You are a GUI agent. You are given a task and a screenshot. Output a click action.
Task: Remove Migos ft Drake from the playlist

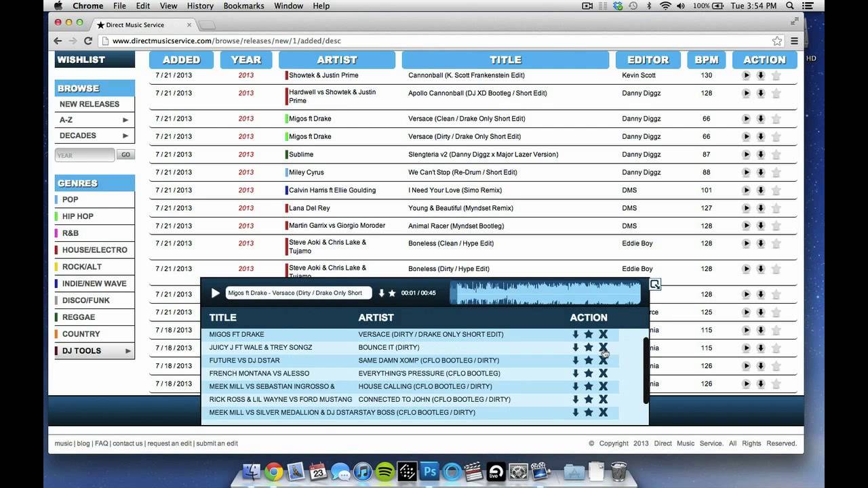(603, 334)
